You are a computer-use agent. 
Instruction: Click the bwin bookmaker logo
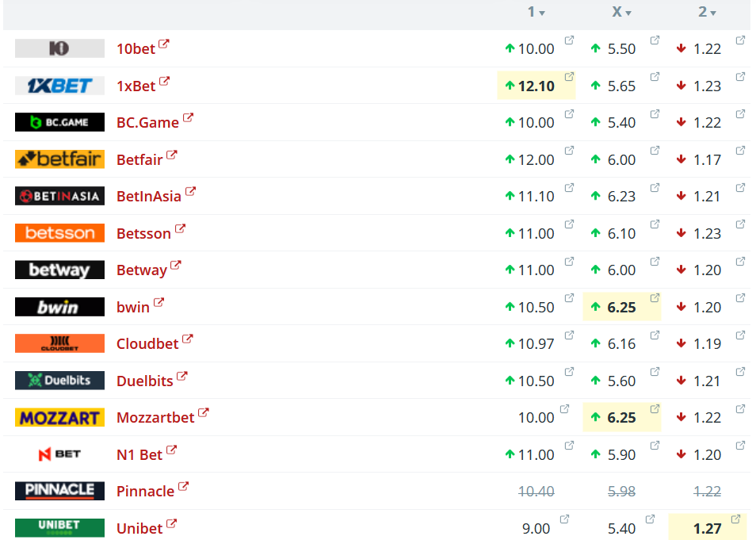click(x=59, y=307)
